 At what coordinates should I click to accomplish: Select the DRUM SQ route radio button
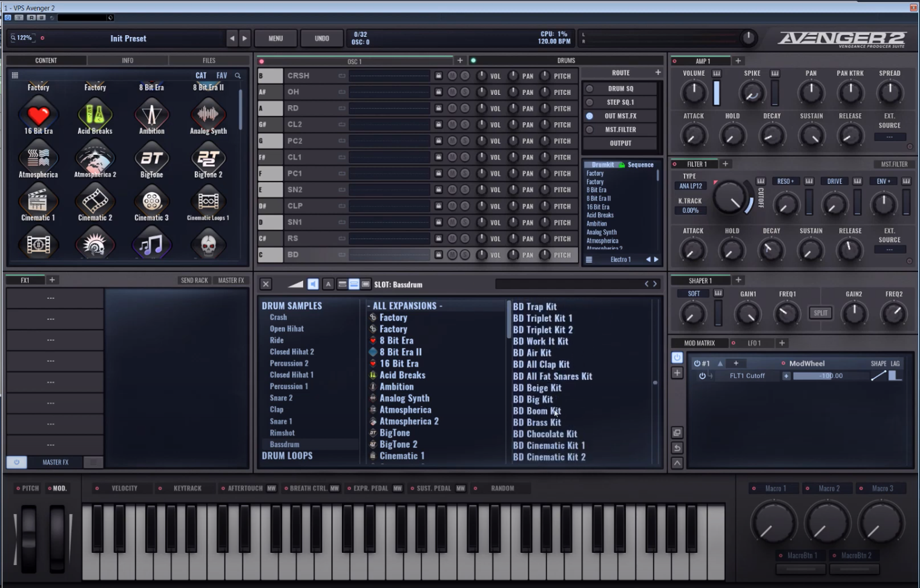coord(590,88)
